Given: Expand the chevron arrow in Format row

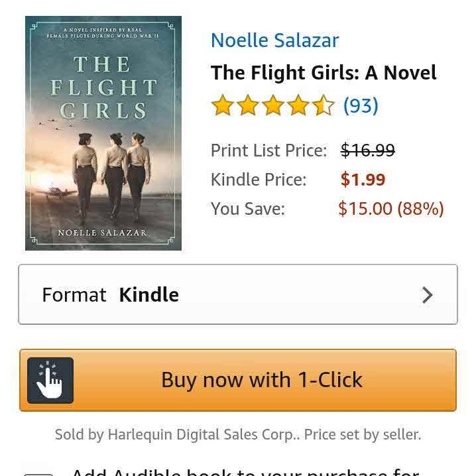Looking at the screenshot, I should click(x=428, y=295).
